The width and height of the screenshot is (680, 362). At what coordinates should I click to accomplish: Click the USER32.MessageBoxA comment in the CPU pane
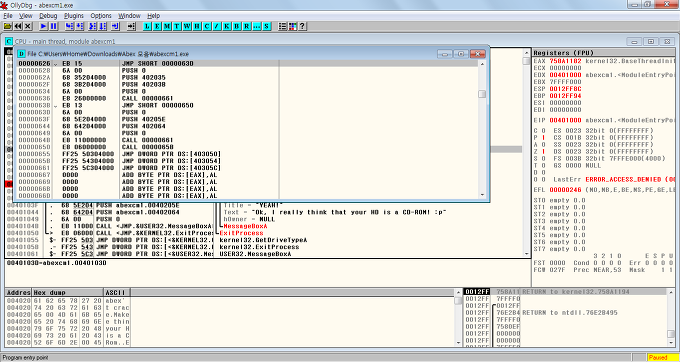pyautogui.click(x=255, y=254)
